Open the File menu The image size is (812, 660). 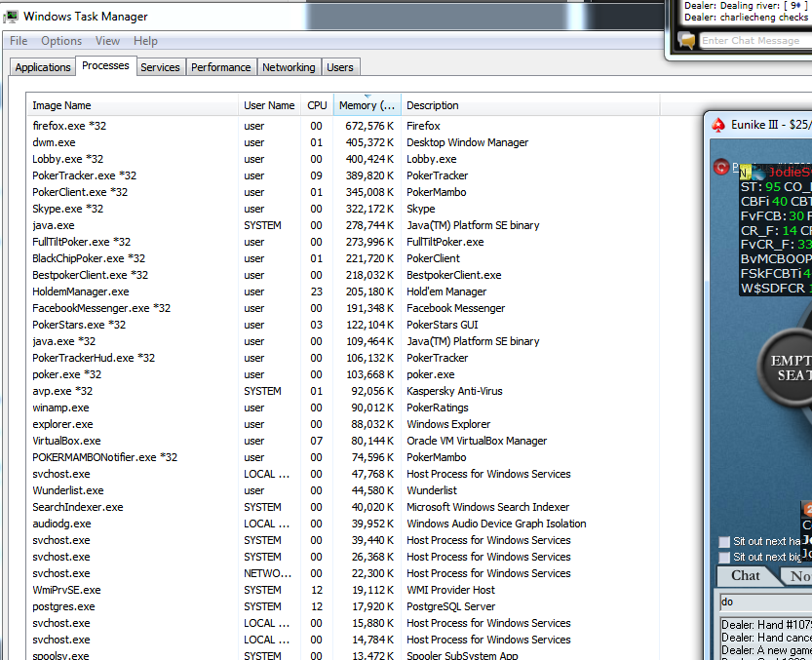(19, 41)
